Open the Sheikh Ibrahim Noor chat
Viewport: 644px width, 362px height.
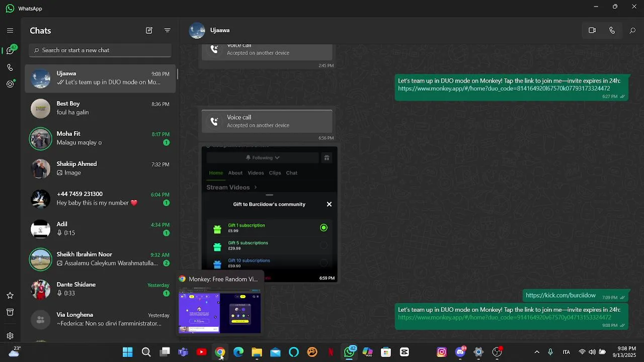pos(100,259)
